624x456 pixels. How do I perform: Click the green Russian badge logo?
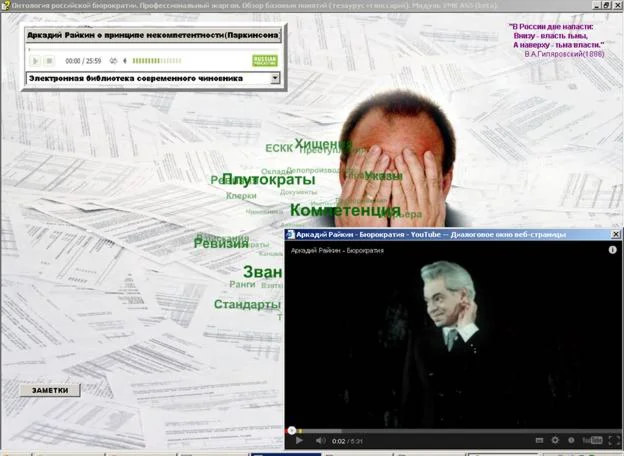point(265,60)
